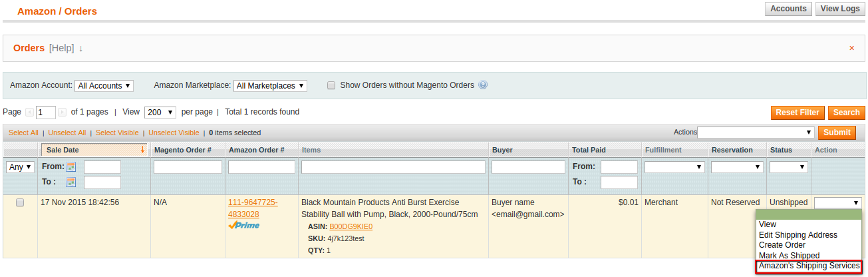The height and width of the screenshot is (277, 868).
Task: Collapse Orders block with down arrow
Action: pyautogui.click(x=81, y=48)
